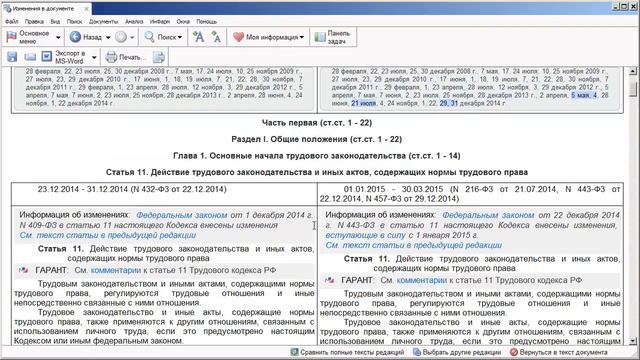Image resolution: width=640 pixels, height=360 pixels.
Task: Open комментарии link in the right column
Action: pos(422,280)
